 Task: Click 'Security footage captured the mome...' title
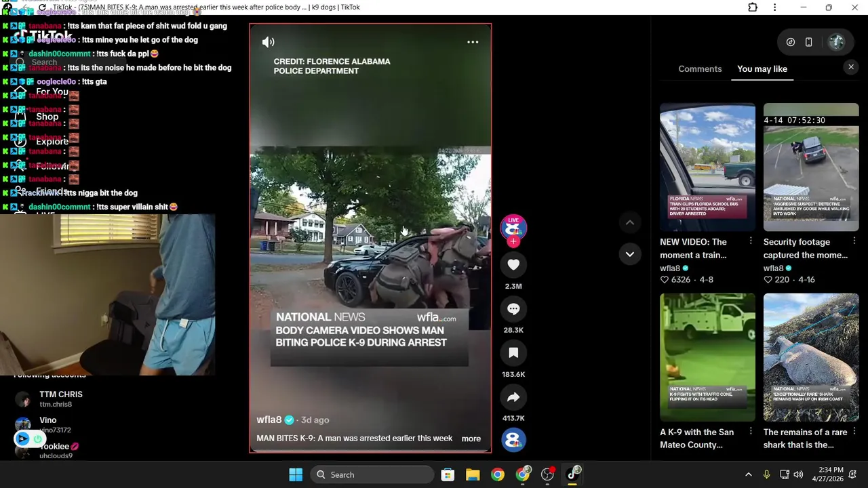click(x=806, y=249)
